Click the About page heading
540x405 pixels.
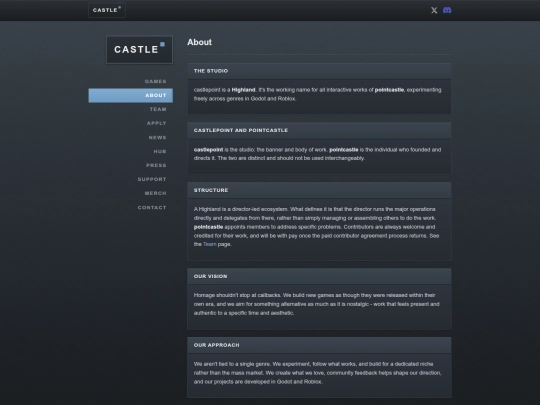pyautogui.click(x=199, y=42)
